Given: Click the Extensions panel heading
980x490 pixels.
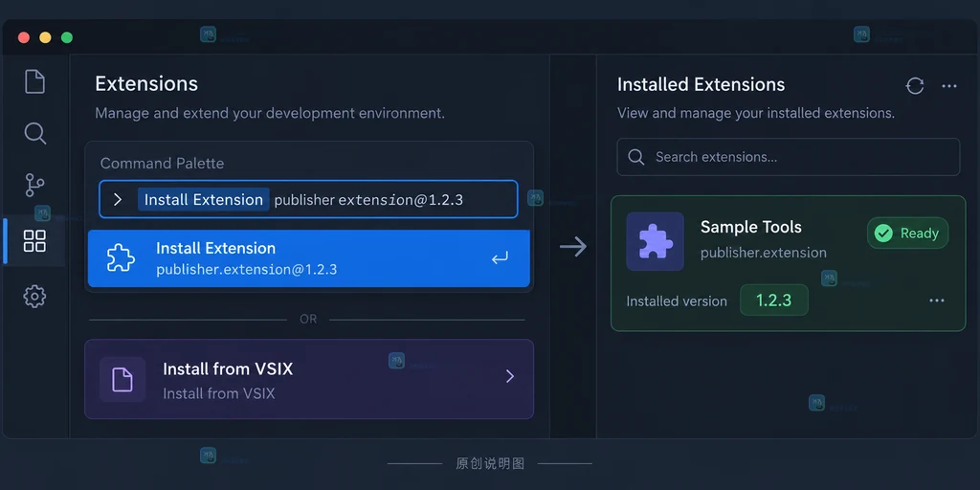Looking at the screenshot, I should pos(146,84).
